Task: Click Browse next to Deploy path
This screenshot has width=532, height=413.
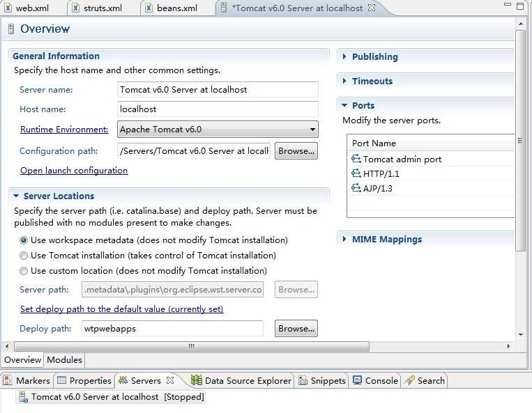Action: 296,329
